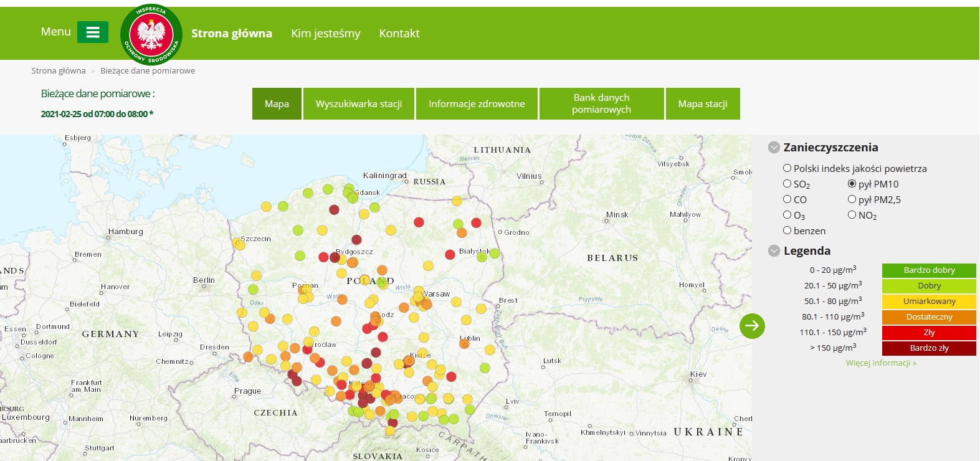Open Bank danych pomiarowych tab
Image resolution: width=980 pixels, height=461 pixels.
(x=602, y=103)
